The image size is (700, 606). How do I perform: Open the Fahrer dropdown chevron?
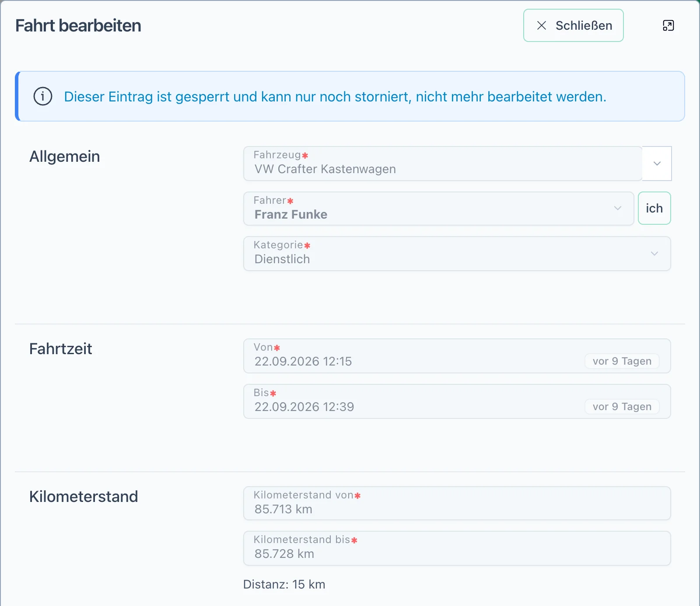617,208
